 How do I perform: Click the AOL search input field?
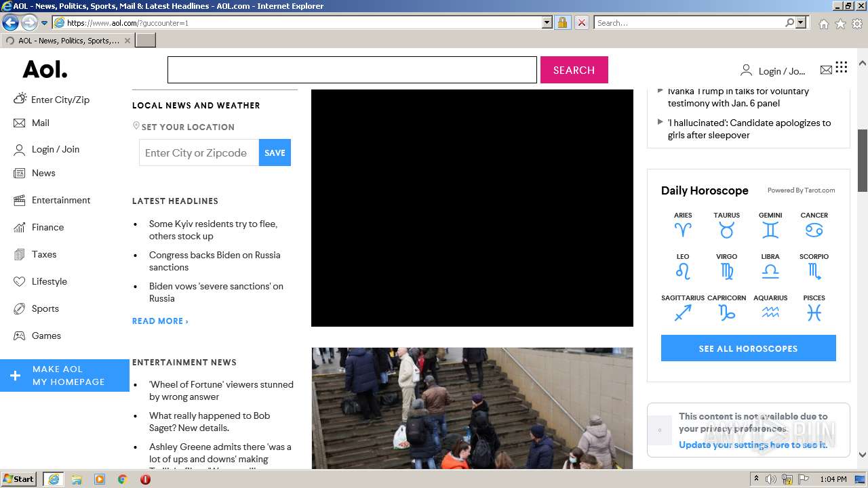pyautogui.click(x=352, y=70)
